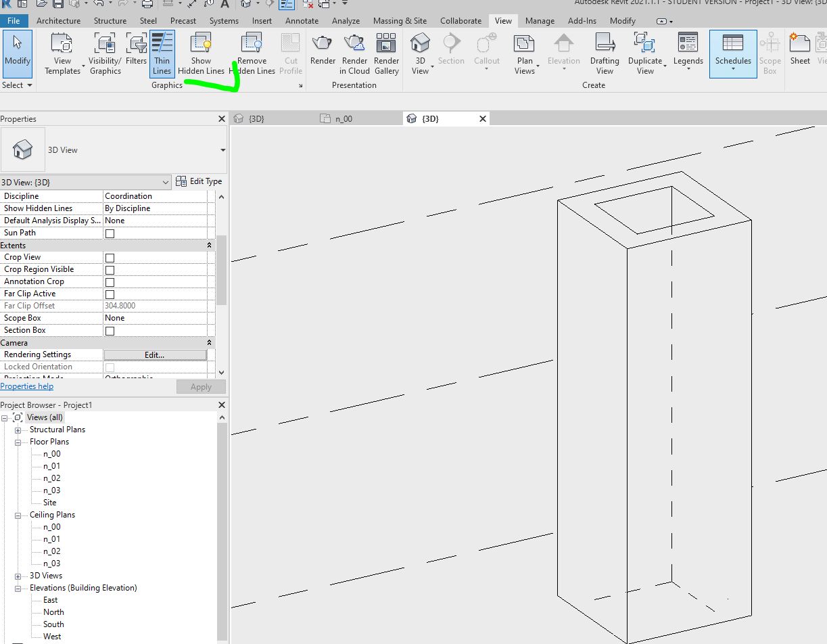This screenshot has width=827, height=644.
Task: Switch to the Manage ribbon tab
Action: click(x=540, y=20)
